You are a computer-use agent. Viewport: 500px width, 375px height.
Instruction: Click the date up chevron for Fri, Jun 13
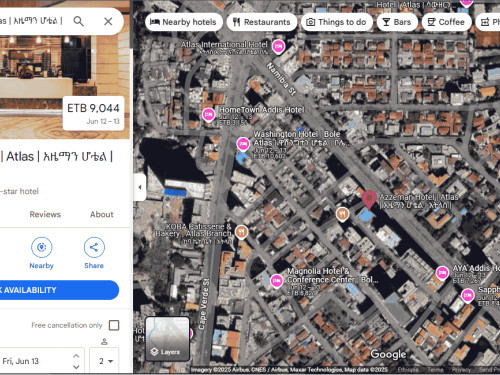click(76, 356)
